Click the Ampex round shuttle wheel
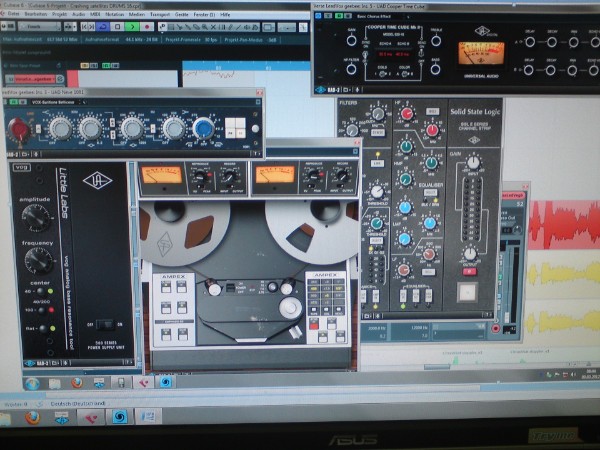Image resolution: width=600 pixels, height=450 pixels. point(290,307)
